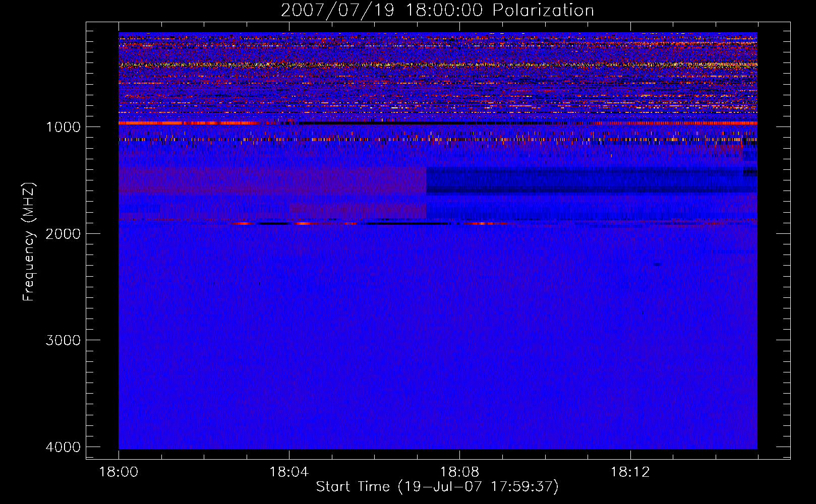Click the 'Start Time (19-Jul-07 17:59:37)' axis label
The width and height of the screenshot is (816, 504).
click(437, 487)
